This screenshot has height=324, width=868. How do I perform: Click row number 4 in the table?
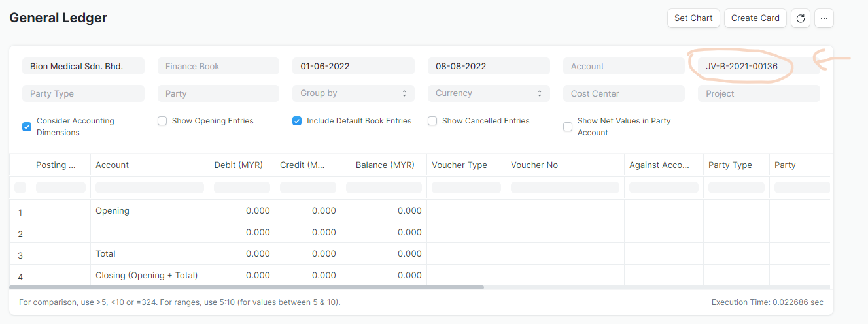pyautogui.click(x=20, y=277)
